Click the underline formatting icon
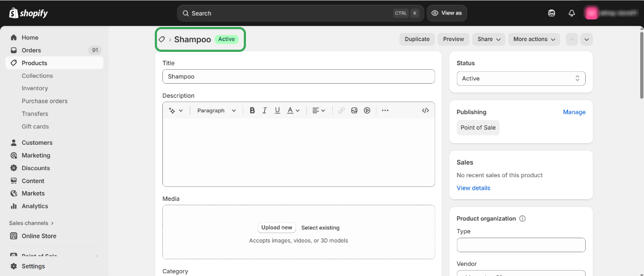 tap(277, 111)
